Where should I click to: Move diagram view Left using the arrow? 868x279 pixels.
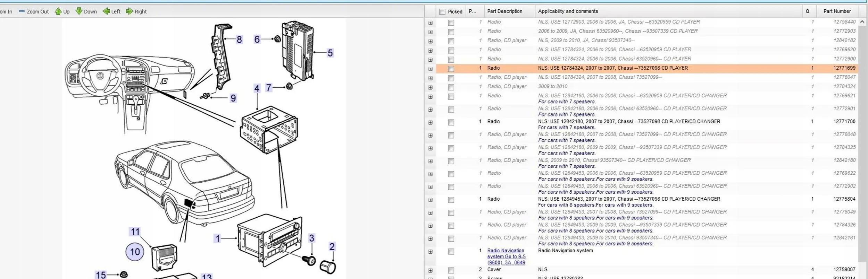(x=111, y=11)
